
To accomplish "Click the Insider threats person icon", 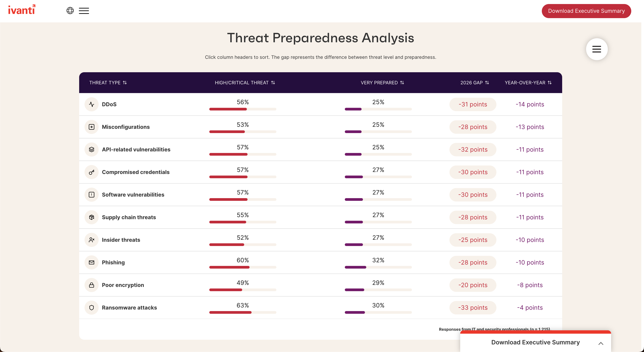I will coord(91,240).
